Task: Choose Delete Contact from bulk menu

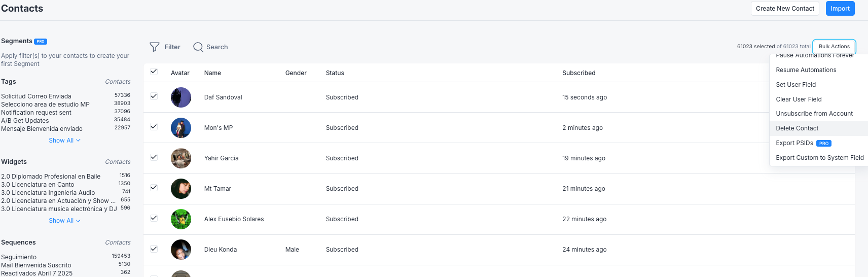Action: (x=818, y=128)
